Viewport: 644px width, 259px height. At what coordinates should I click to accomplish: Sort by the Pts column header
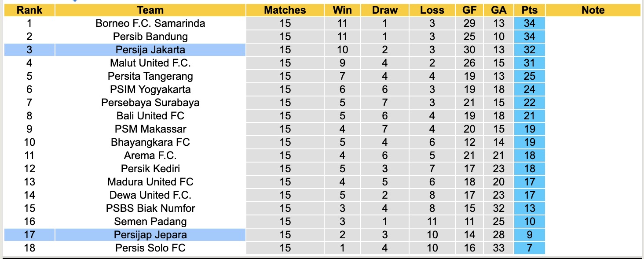pos(529,10)
